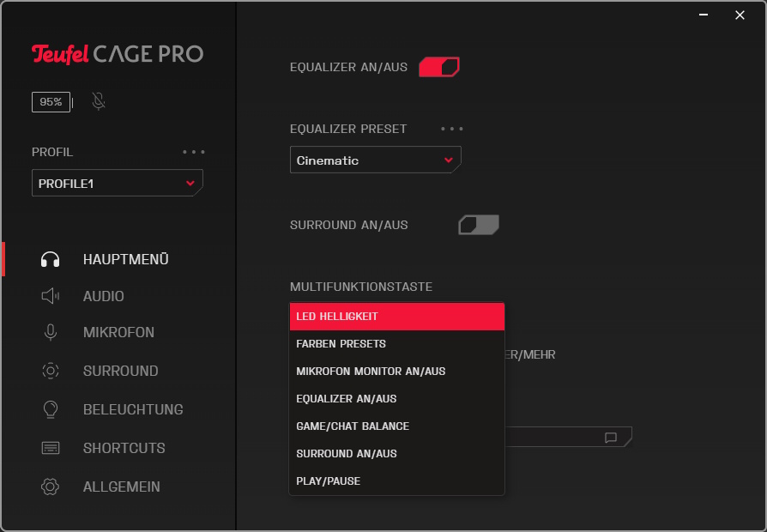The height and width of the screenshot is (532, 767).
Task: Open the PROFILE1 profile dropdown
Action: click(117, 184)
